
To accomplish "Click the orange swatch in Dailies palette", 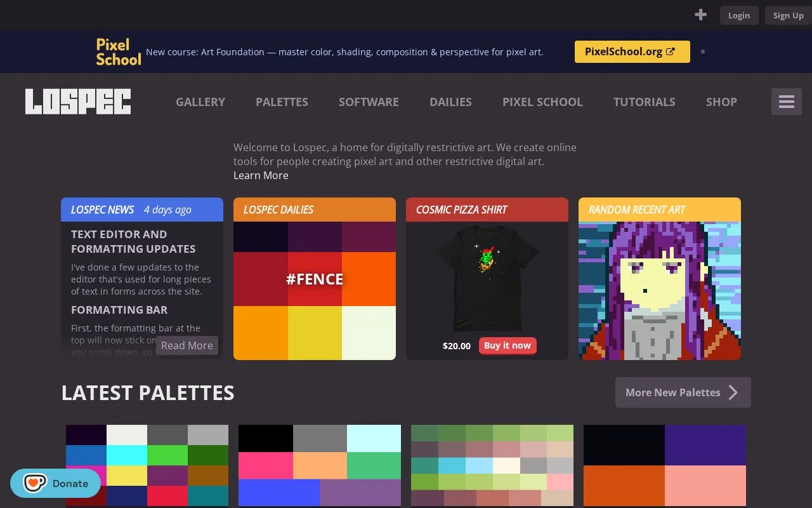I will click(x=369, y=279).
